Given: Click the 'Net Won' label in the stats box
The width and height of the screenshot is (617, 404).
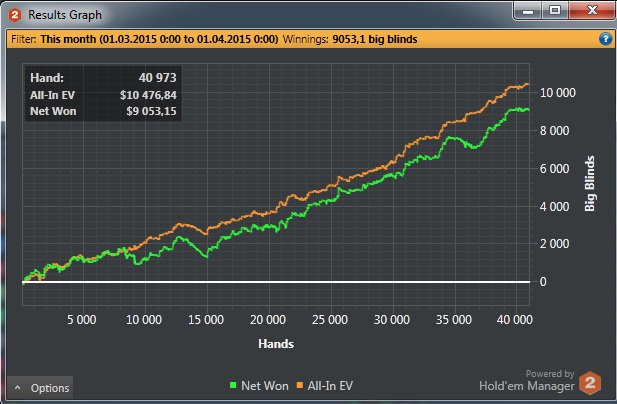Looking at the screenshot, I should coord(53,111).
